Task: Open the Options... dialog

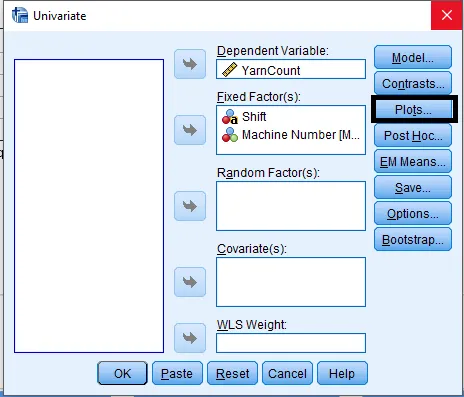Action: click(x=413, y=213)
